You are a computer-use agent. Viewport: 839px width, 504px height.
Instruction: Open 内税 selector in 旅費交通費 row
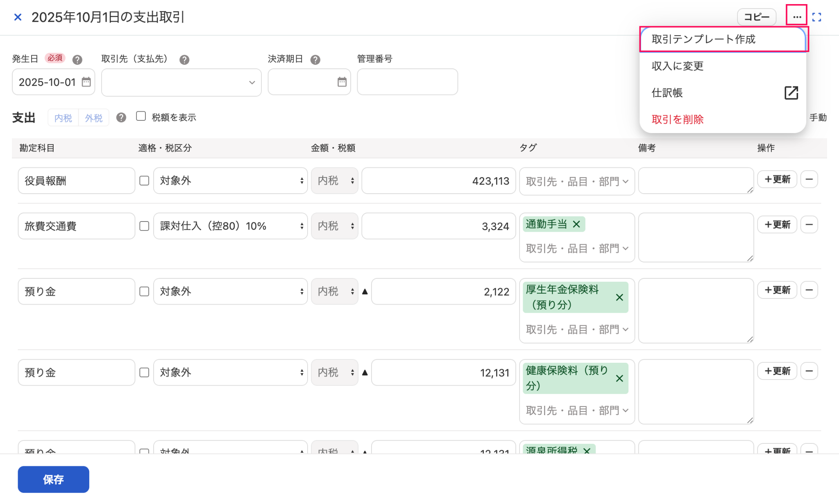(x=335, y=226)
